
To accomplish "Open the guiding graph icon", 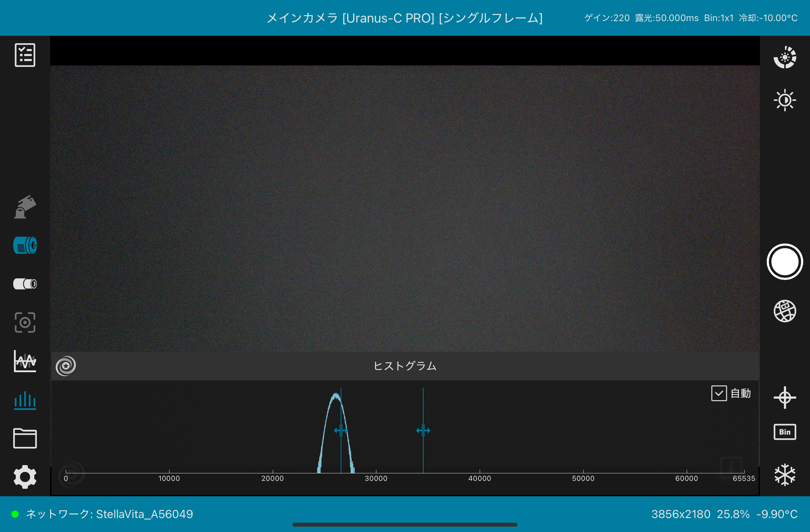I will 25,361.
